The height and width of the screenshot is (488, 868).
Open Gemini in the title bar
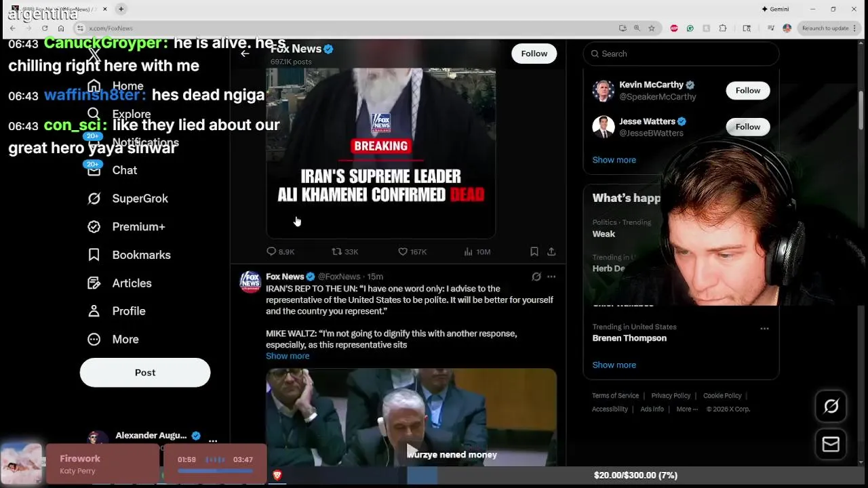coord(775,9)
